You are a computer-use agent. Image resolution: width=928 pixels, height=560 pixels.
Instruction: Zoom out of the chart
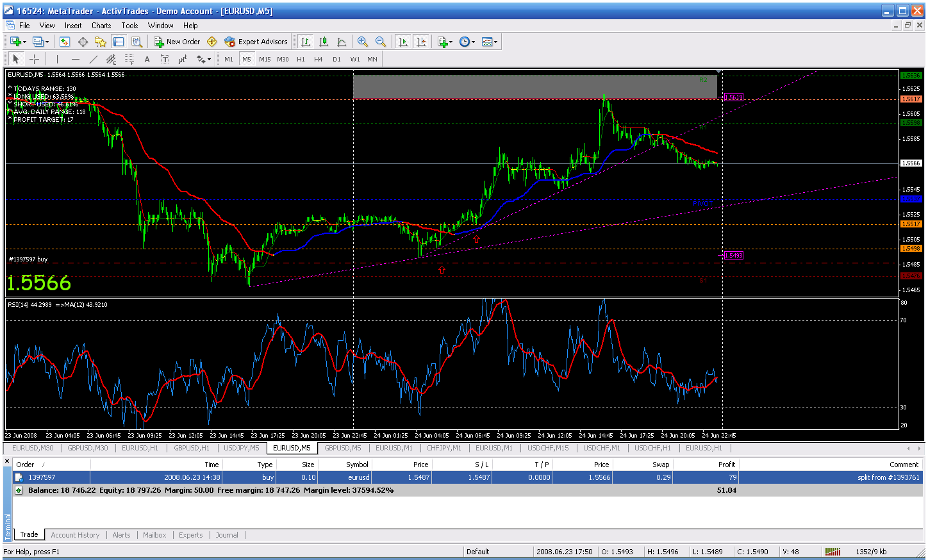point(381,42)
